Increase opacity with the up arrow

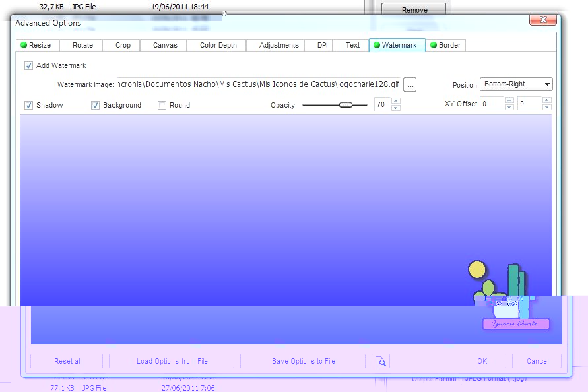click(395, 101)
